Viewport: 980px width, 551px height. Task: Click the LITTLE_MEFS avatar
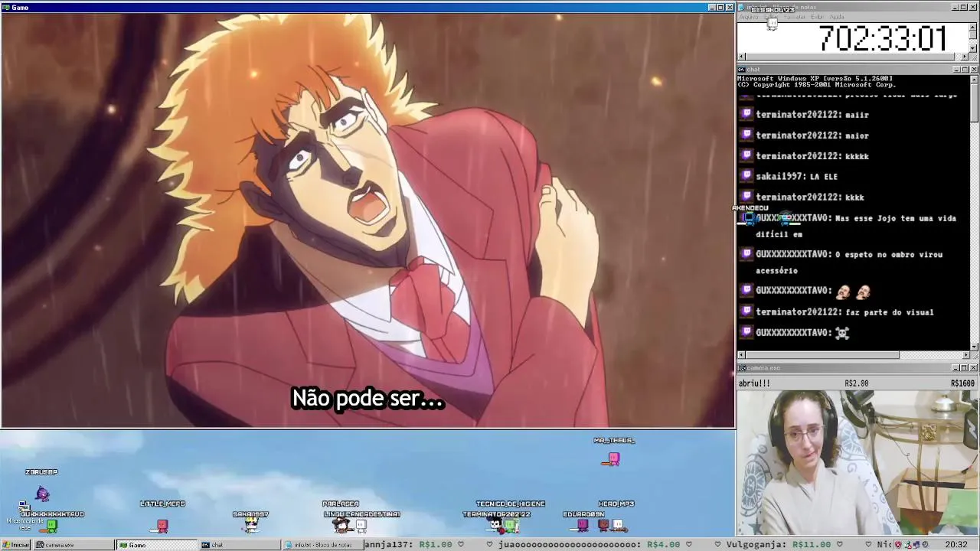(x=162, y=526)
